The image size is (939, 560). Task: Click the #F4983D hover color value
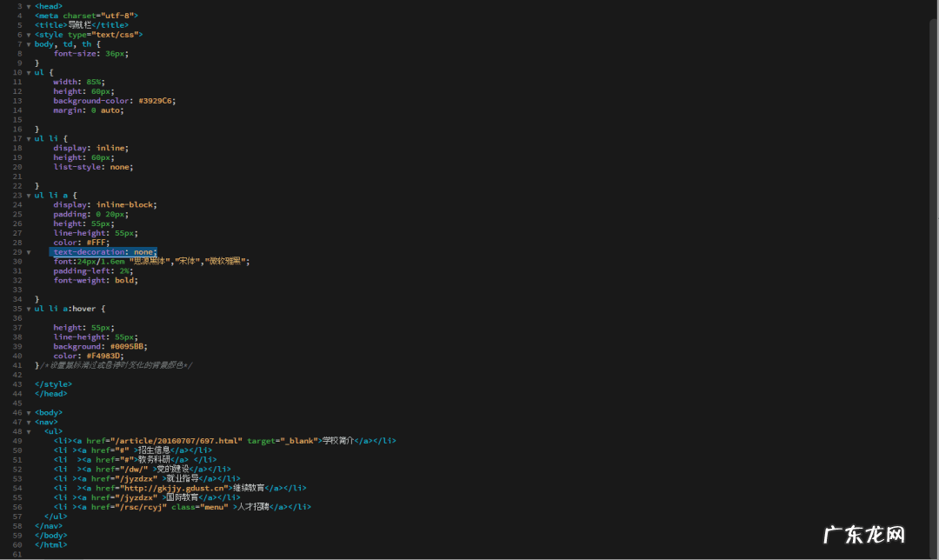click(x=104, y=356)
